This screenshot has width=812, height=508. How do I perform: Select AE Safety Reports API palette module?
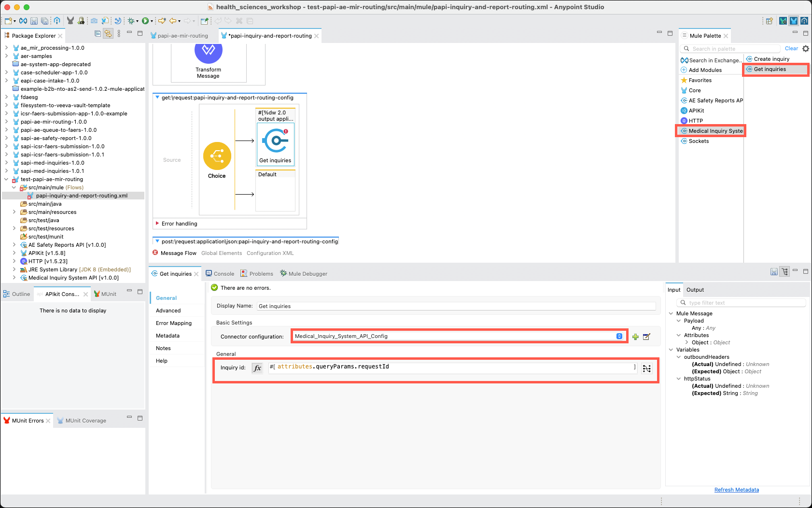tap(712, 100)
